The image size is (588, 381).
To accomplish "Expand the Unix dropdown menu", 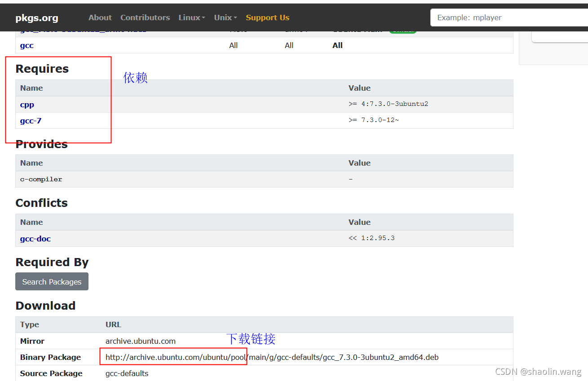I will [x=225, y=18].
